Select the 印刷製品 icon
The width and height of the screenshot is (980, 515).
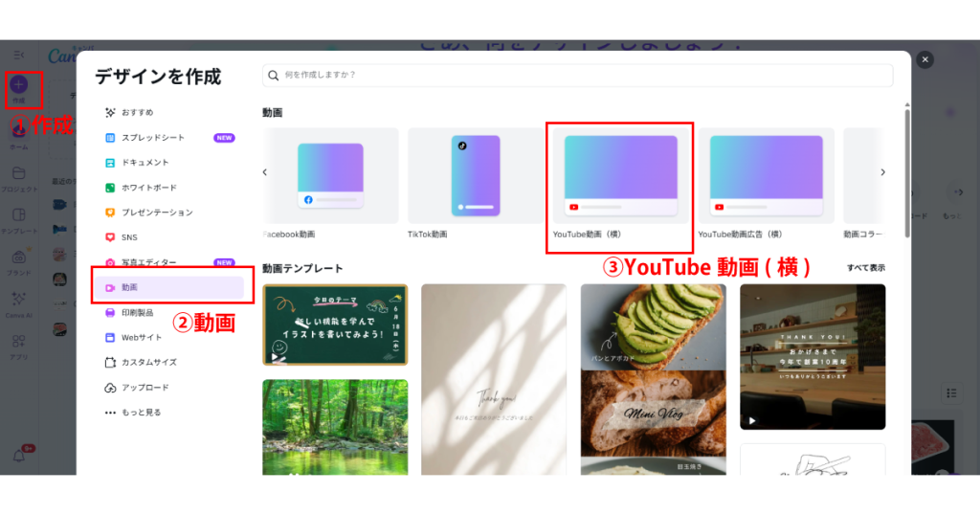(110, 312)
